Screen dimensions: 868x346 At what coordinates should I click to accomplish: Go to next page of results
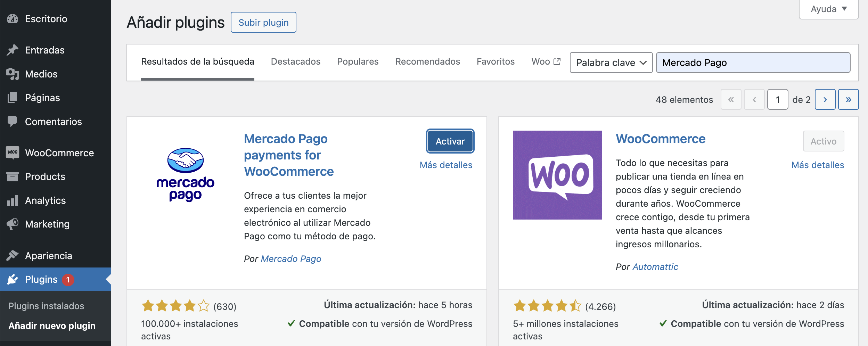(x=825, y=100)
